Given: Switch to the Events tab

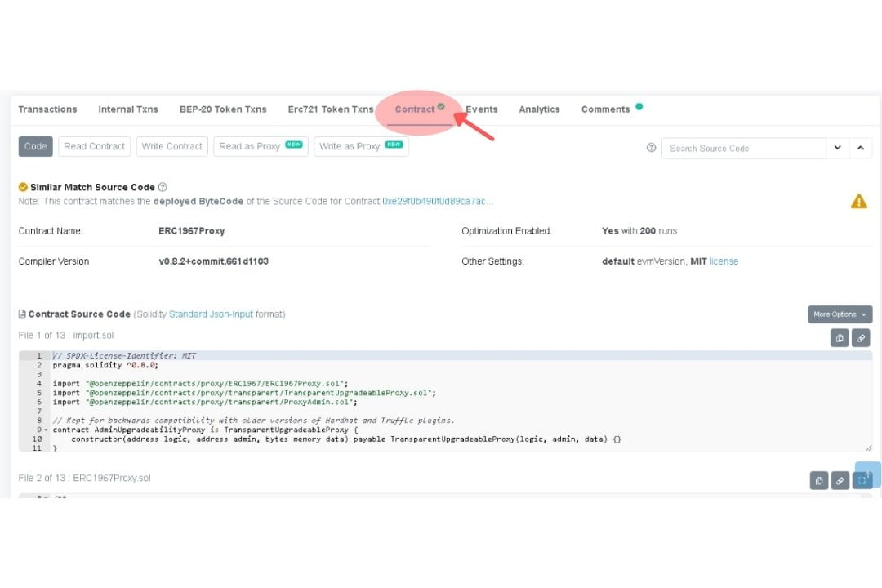Looking at the screenshot, I should point(482,109).
